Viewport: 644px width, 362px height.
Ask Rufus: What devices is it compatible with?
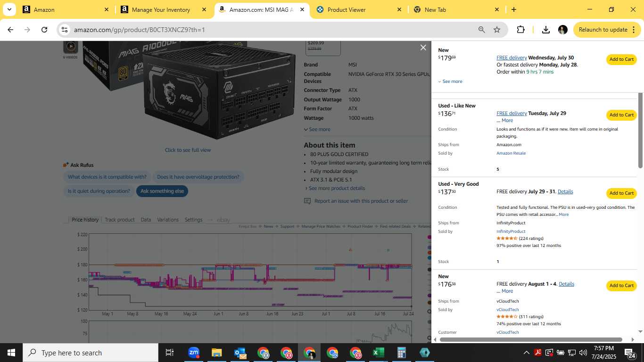pos(107,177)
